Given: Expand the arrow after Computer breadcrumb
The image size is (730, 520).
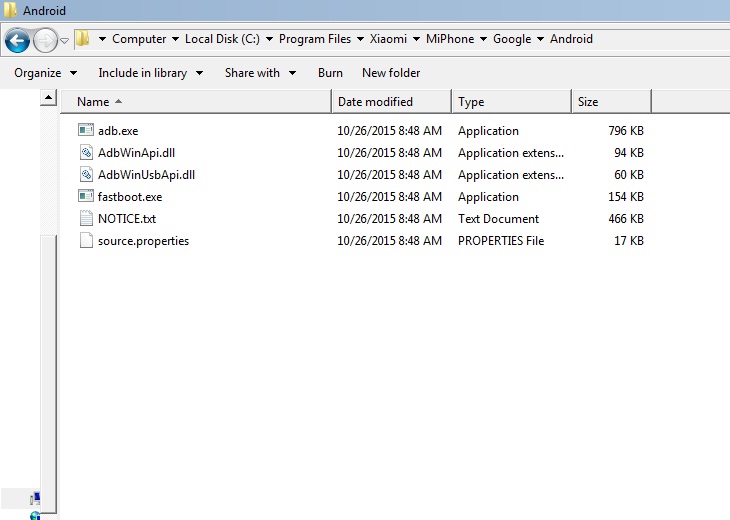Looking at the screenshot, I should click(176, 39).
